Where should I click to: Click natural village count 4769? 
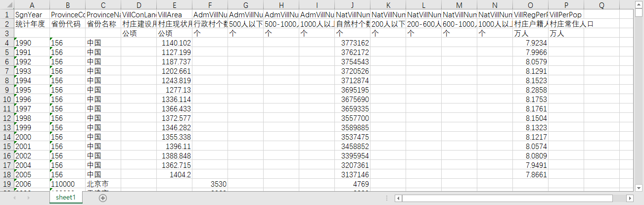tap(352, 184)
